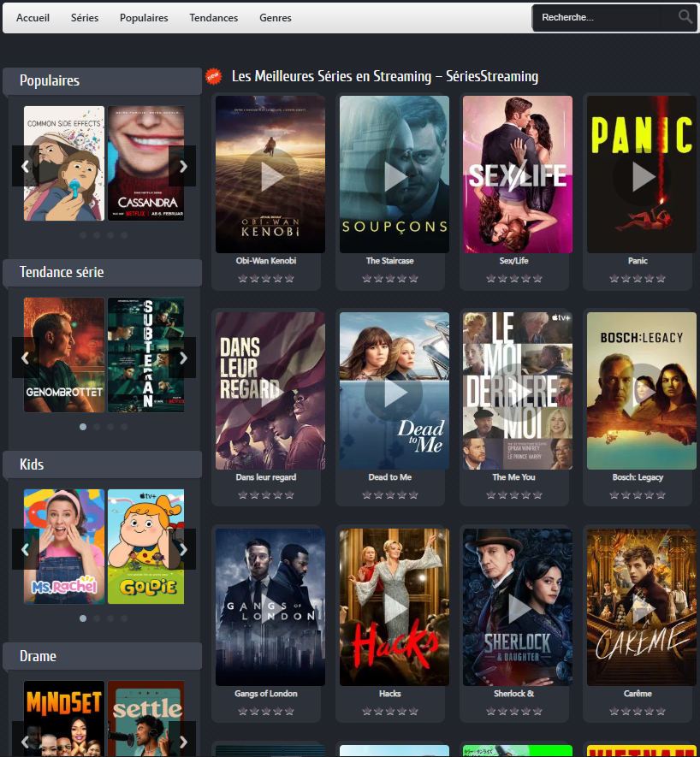Play the Obi-Wan Kenobi poster
The image size is (700, 757).
270,177
